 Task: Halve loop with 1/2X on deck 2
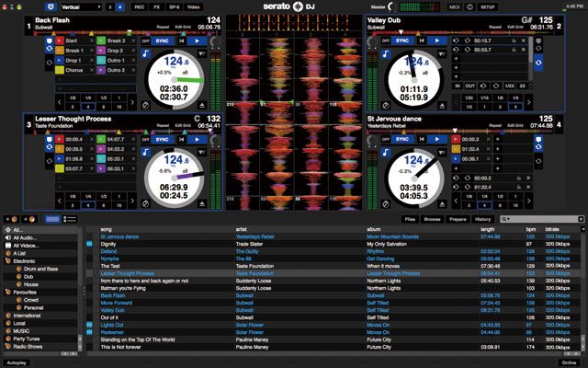[509, 86]
